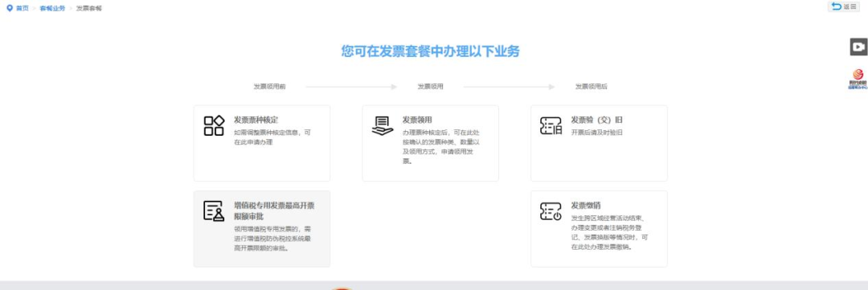868x290 pixels.
Task: Click the 发票领用 stage label in flow
Action: coord(430,87)
